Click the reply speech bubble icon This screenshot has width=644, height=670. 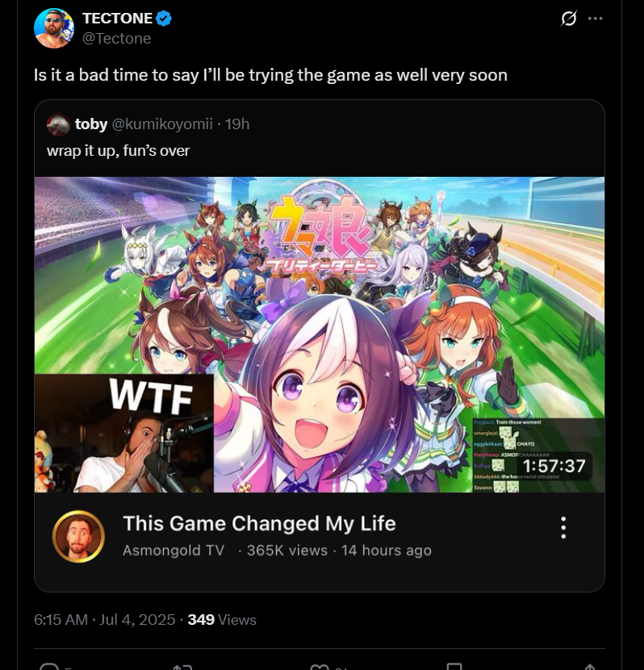(x=49, y=667)
